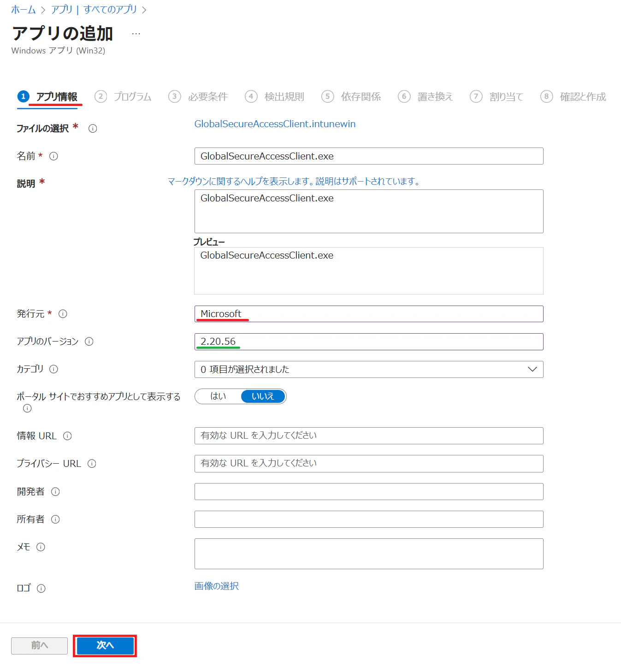Go to the 置き換え step tab
The height and width of the screenshot is (672, 621).
point(426,97)
